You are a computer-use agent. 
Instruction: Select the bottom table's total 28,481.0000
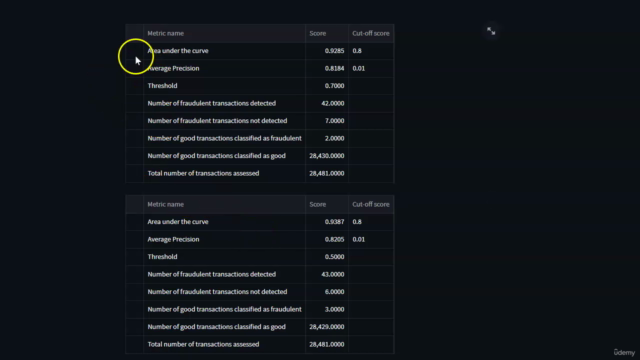tap(327, 344)
